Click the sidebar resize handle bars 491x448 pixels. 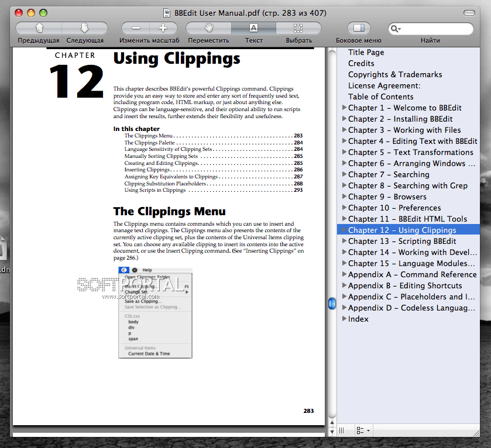click(341, 431)
